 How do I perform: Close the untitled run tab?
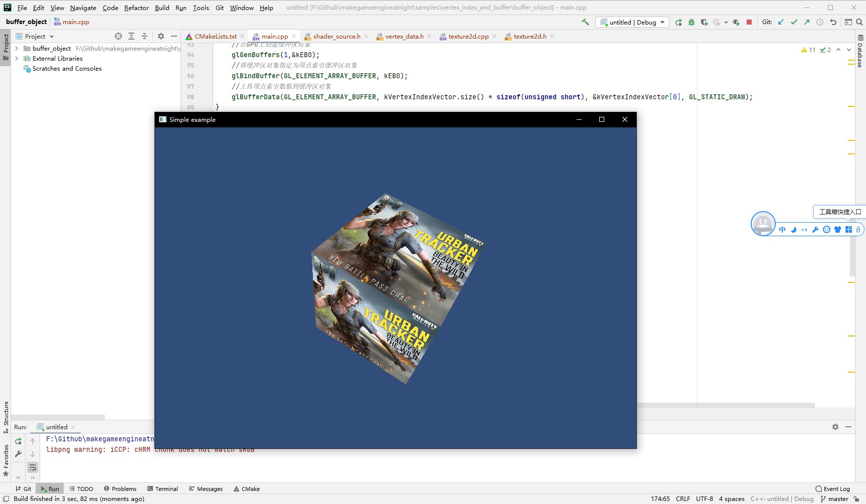click(x=73, y=427)
